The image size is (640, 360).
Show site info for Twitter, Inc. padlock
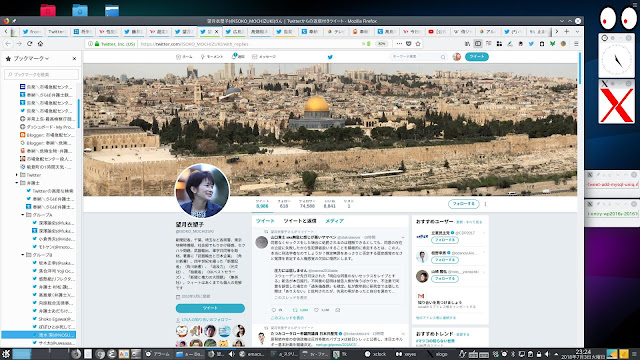[97, 44]
